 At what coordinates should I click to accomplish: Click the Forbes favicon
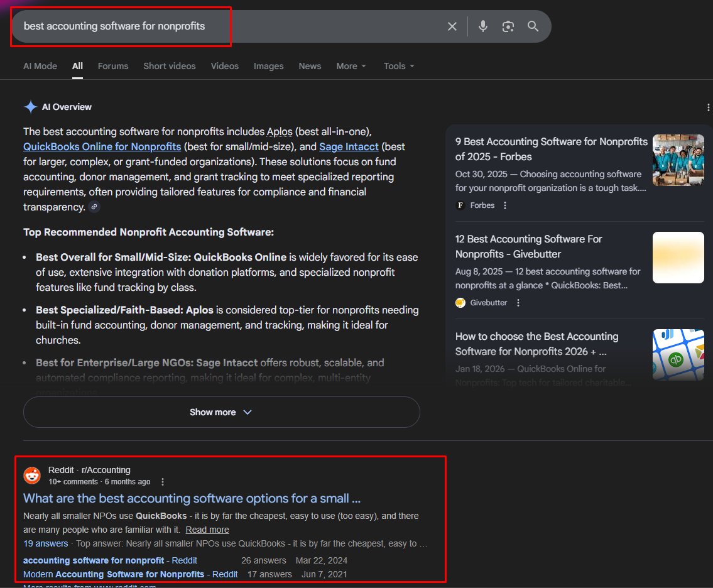pyautogui.click(x=460, y=205)
